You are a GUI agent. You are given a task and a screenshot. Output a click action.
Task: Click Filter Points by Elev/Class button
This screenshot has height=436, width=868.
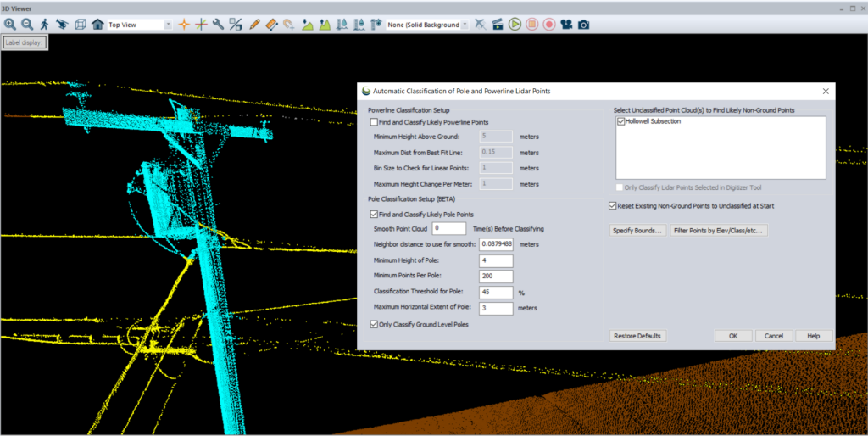coord(719,231)
